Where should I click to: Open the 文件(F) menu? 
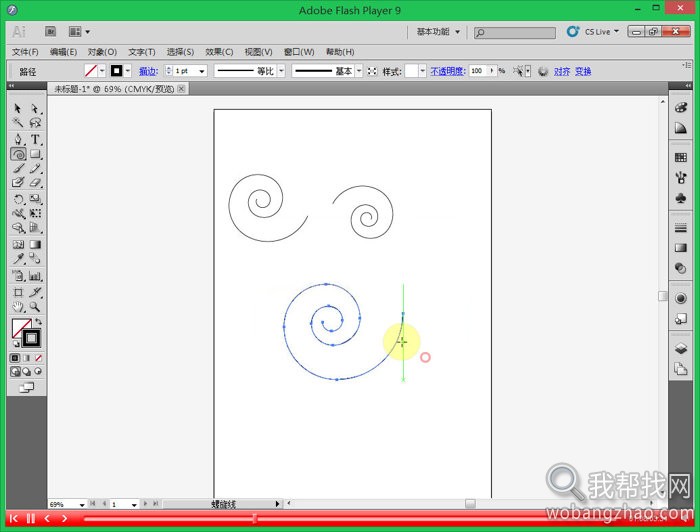tap(25, 52)
